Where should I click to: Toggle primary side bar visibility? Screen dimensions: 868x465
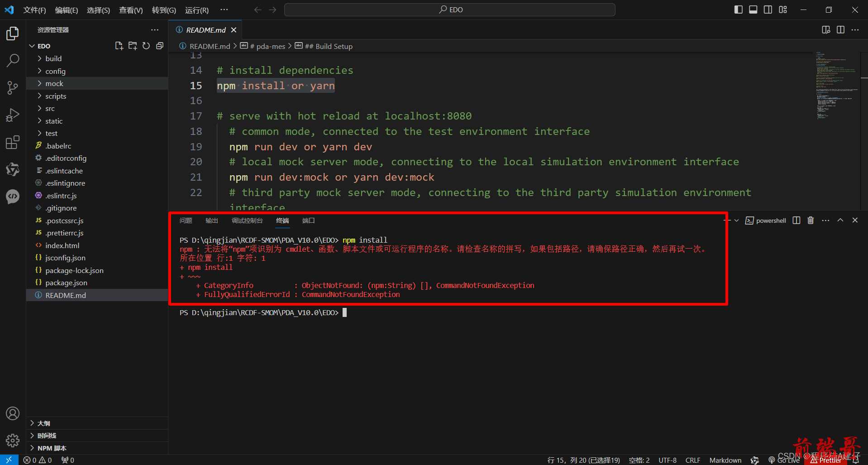[x=739, y=10]
